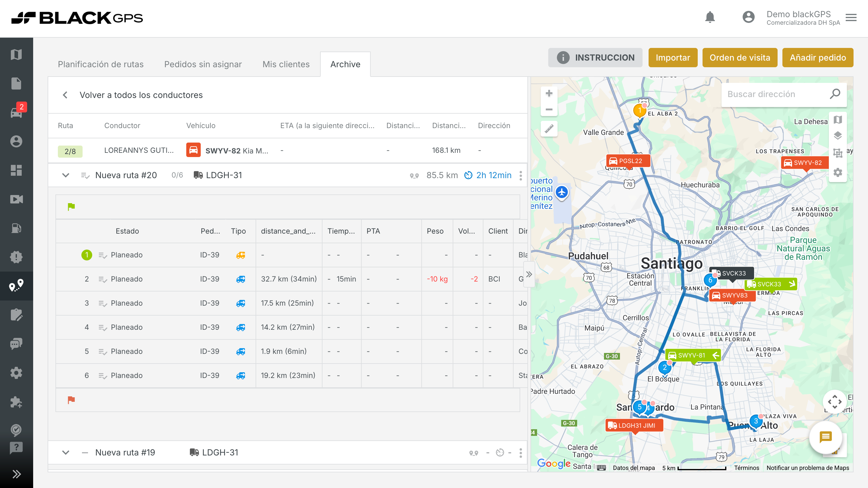Click the Añadir pedido button
The width and height of the screenshot is (868, 488).
818,58
